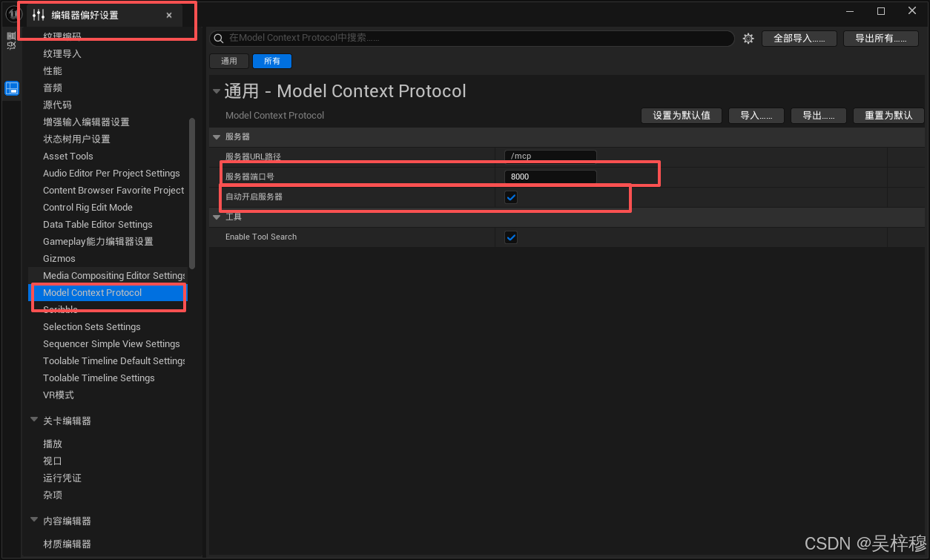Select 源代码 in the settings list
930x560 pixels.
(x=57, y=105)
